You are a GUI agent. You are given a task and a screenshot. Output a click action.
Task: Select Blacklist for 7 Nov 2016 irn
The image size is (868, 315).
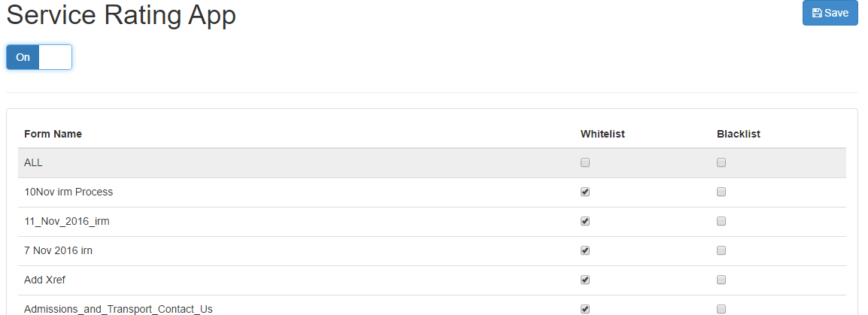(721, 251)
